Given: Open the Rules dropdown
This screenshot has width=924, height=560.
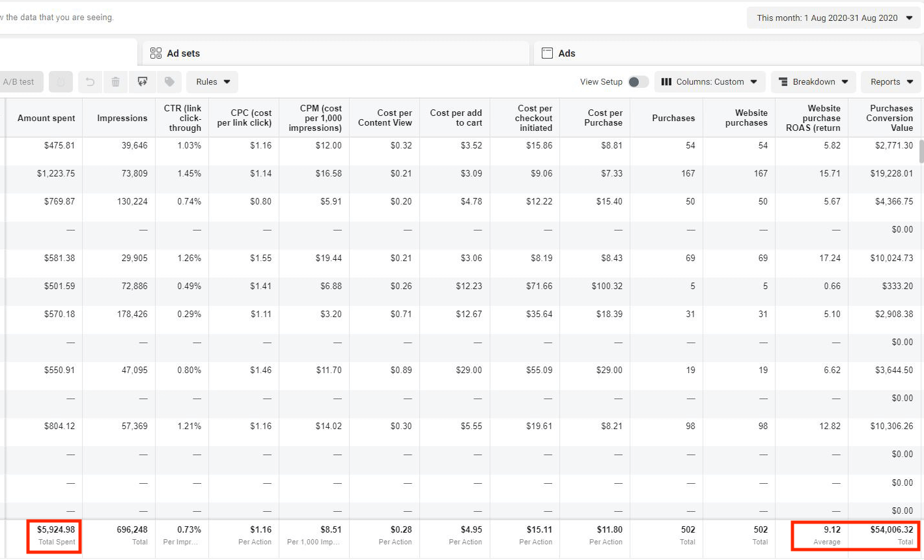Looking at the screenshot, I should pos(212,82).
